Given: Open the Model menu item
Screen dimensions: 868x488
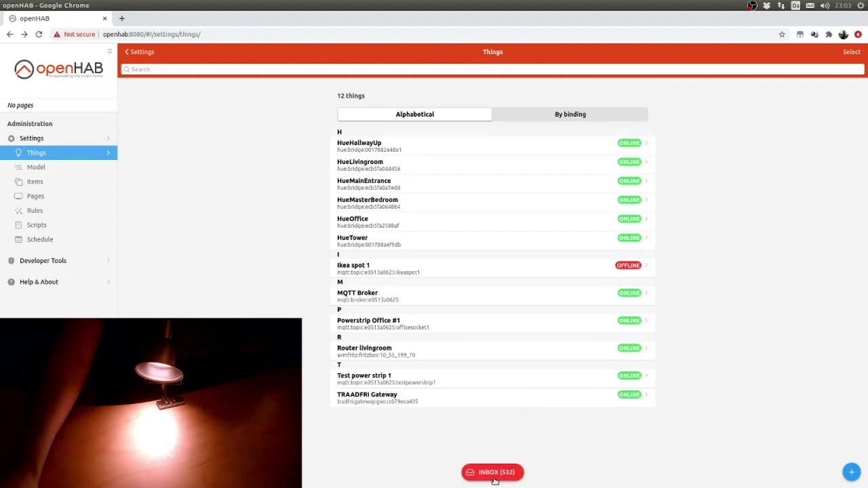Looking at the screenshot, I should [x=58, y=167].
